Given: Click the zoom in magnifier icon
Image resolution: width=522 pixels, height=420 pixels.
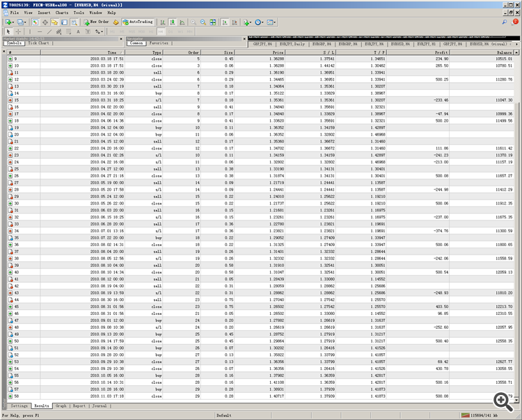Looking at the screenshot, I should [x=193, y=22].
